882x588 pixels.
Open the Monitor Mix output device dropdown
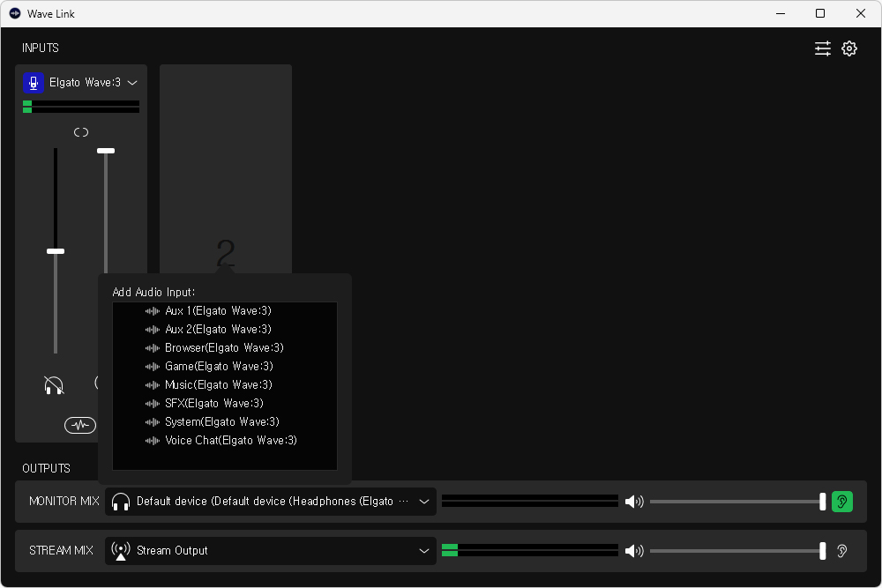[271, 502]
